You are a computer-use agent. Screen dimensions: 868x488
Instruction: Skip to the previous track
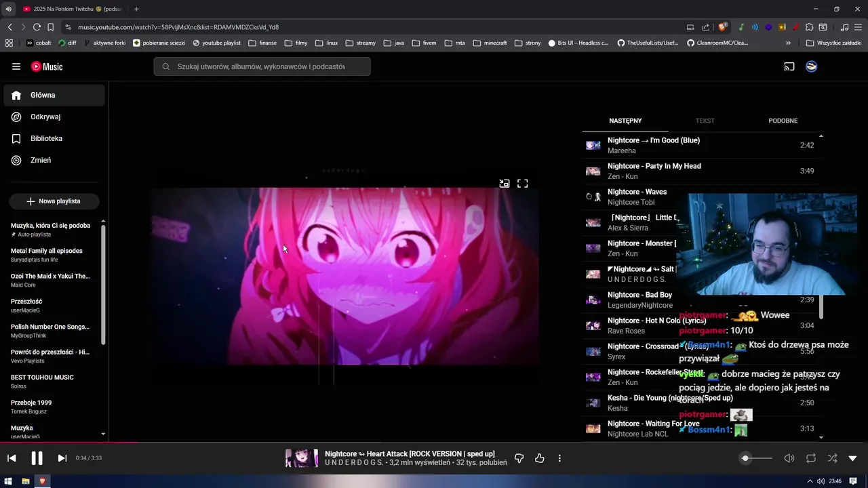click(12, 458)
